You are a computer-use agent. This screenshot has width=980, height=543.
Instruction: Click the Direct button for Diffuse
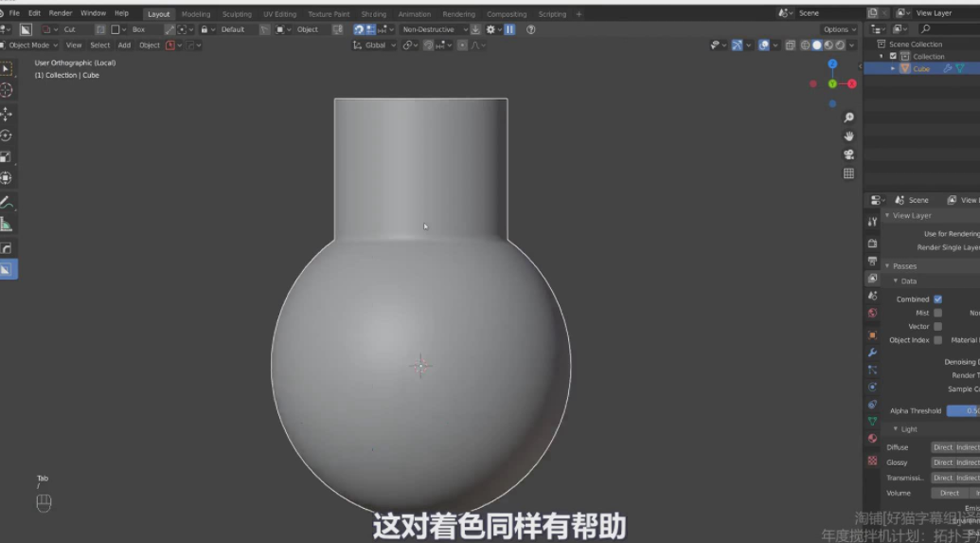[943, 447]
